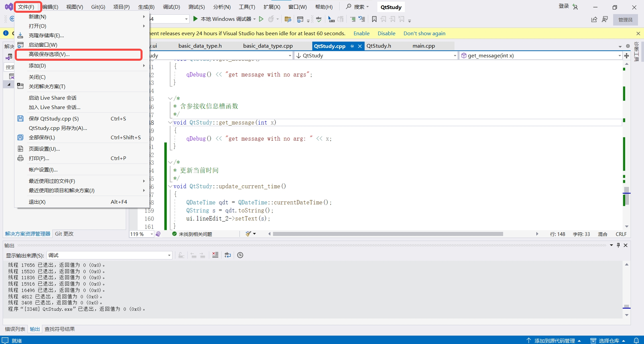Click the editor horizontal scrollbar thumb
The image size is (644, 344).
pyautogui.click(x=388, y=234)
